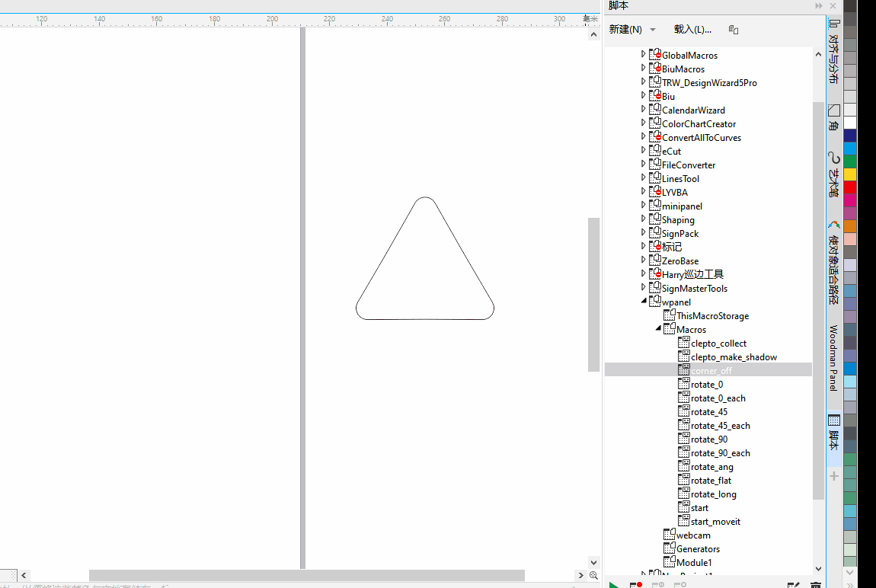876x588 pixels.
Task: Switch to the 使对象适合路径 docker tab
Action: click(x=833, y=262)
